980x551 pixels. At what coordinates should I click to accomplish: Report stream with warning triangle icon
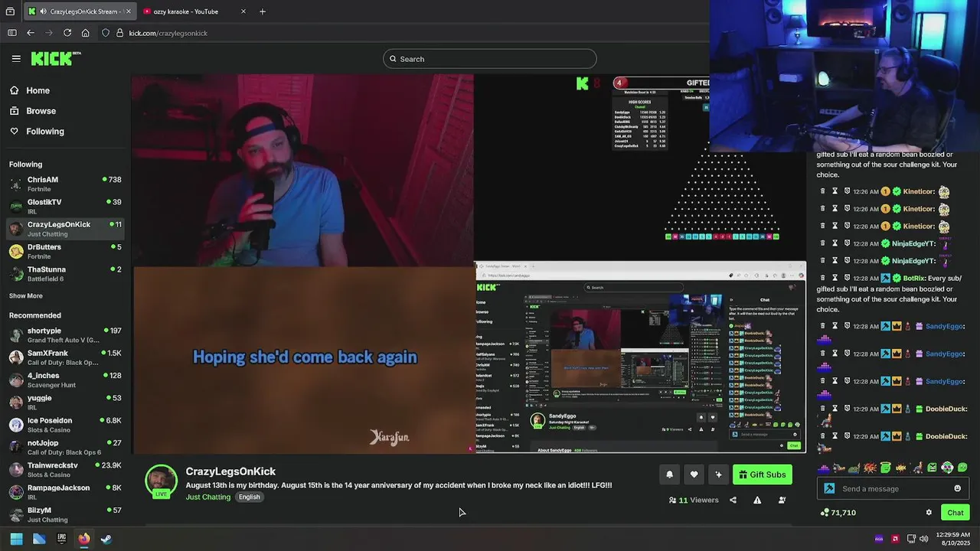(x=757, y=500)
